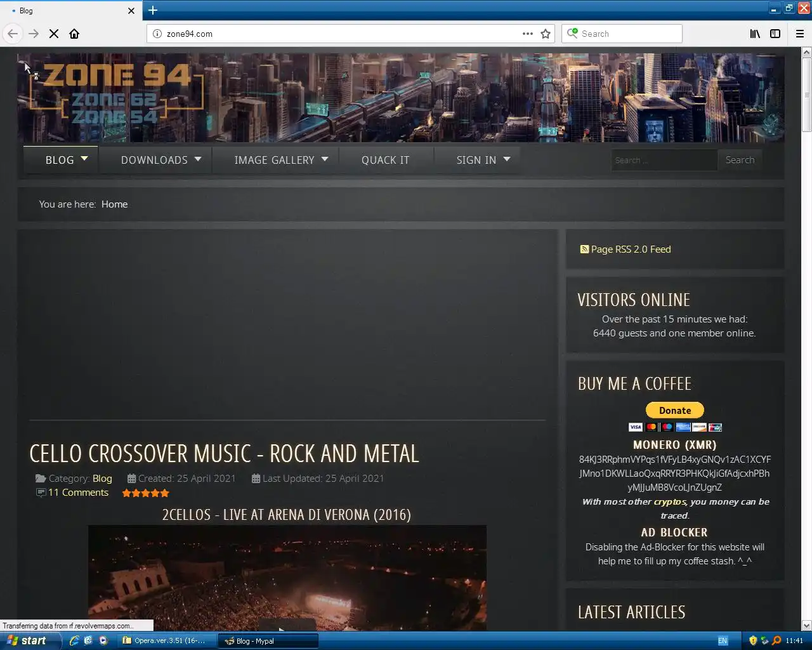Click the taskbar clock 11:41
The image size is (812, 650).
(x=794, y=640)
